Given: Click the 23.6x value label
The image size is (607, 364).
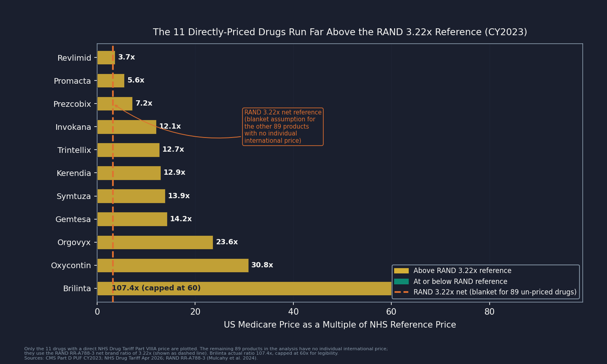Looking at the screenshot, I should point(227,242).
